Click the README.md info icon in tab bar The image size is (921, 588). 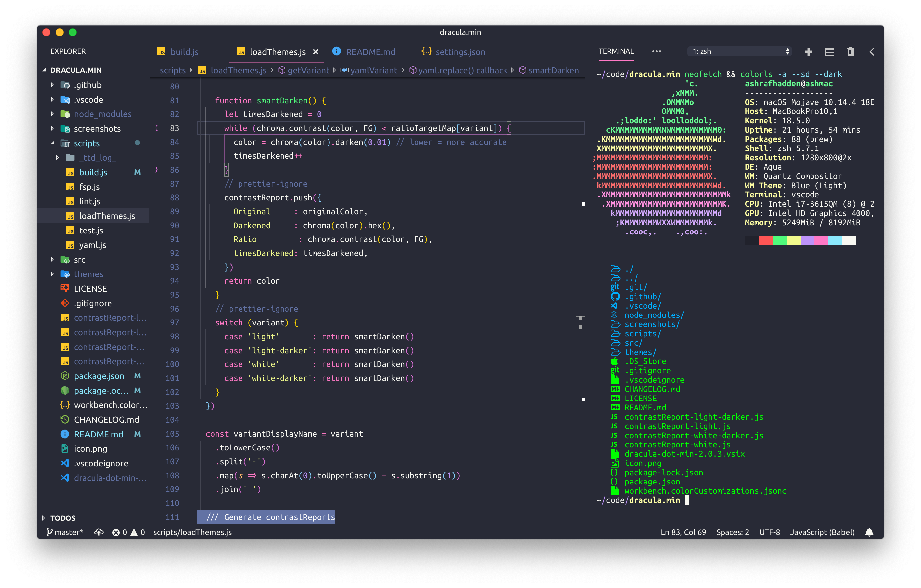click(334, 52)
